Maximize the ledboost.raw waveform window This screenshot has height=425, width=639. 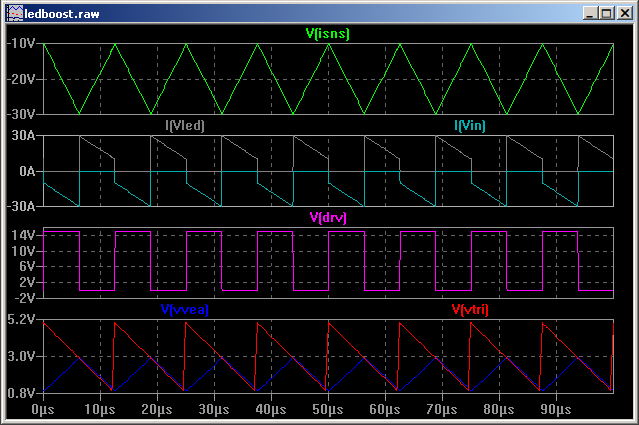click(607, 12)
